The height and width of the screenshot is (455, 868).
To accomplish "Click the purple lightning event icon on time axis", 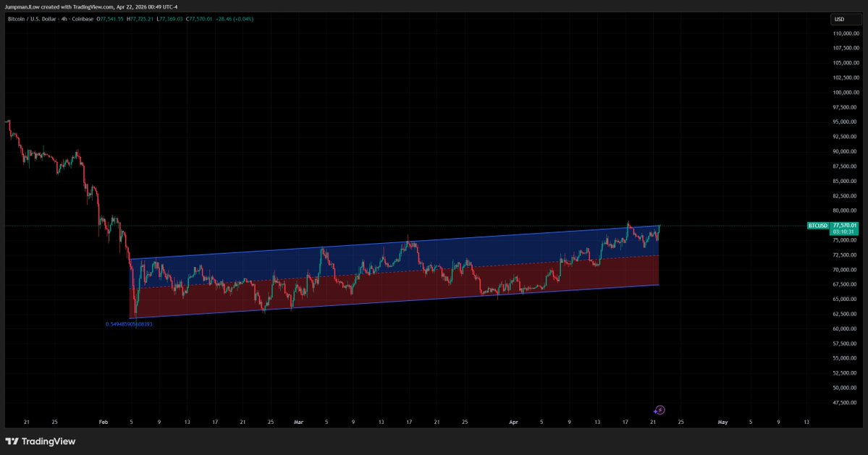I will coord(660,410).
